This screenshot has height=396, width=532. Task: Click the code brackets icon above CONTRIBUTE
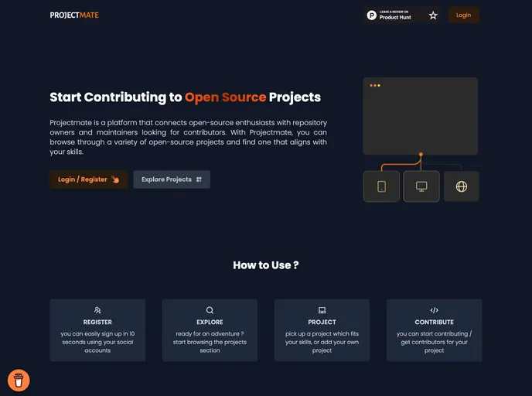435,310
